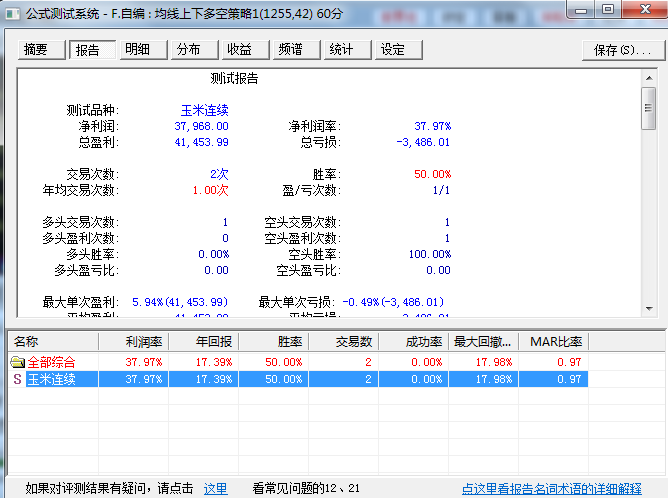Click the report scrollbar up arrow

point(648,78)
